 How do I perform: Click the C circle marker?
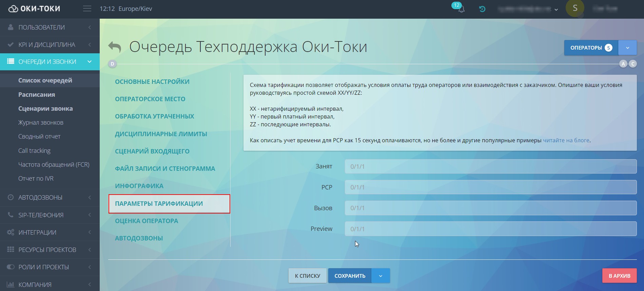pos(633,64)
